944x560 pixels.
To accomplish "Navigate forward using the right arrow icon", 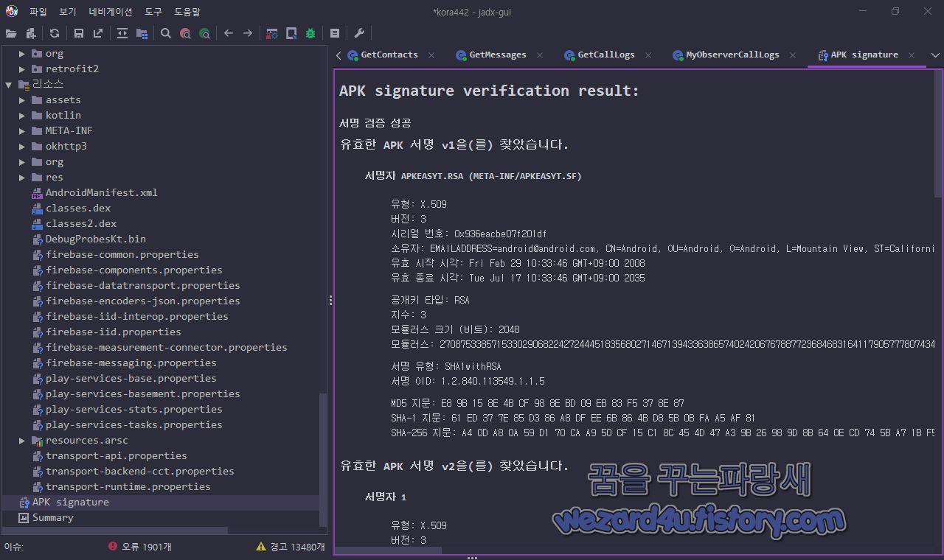I will point(248,33).
